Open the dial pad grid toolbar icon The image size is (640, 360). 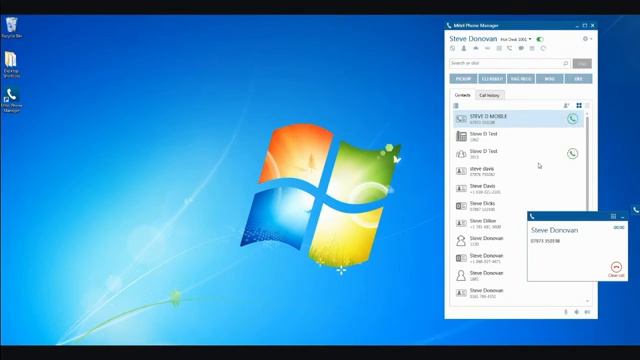499,49
